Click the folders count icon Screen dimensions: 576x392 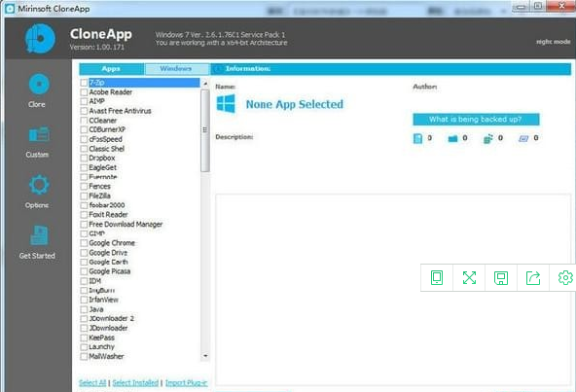453,138
